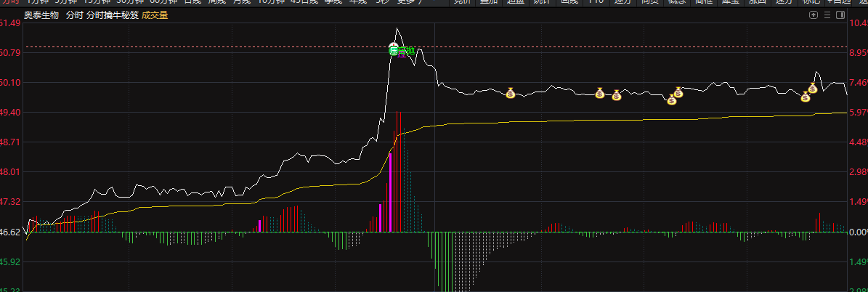Image resolution: width=868 pixels, height=292 pixels.
Task: Switch to the 周线 weekly period tab
Action: click(x=218, y=1)
